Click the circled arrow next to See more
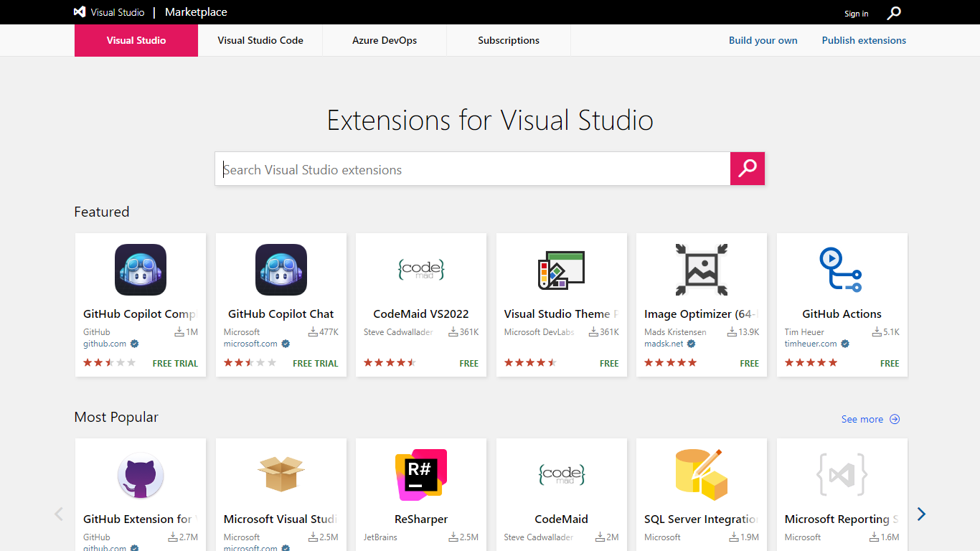This screenshot has width=980, height=551. pyautogui.click(x=895, y=419)
